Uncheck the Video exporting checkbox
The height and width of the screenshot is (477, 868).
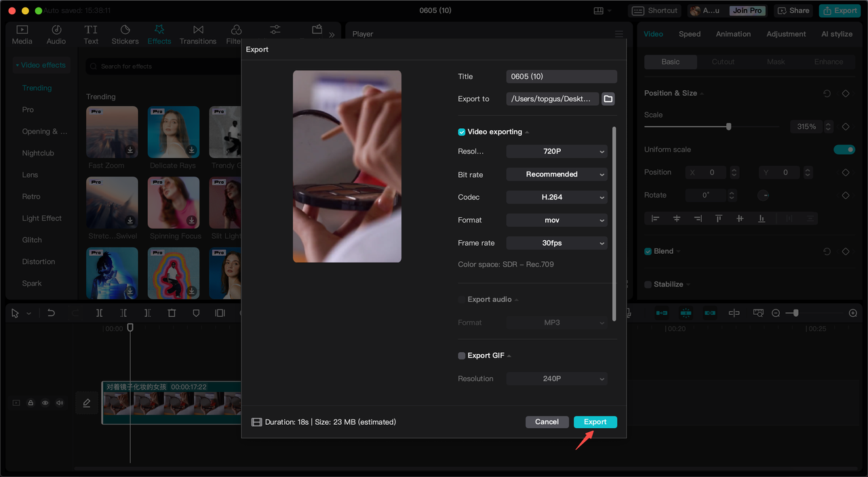(x=462, y=132)
